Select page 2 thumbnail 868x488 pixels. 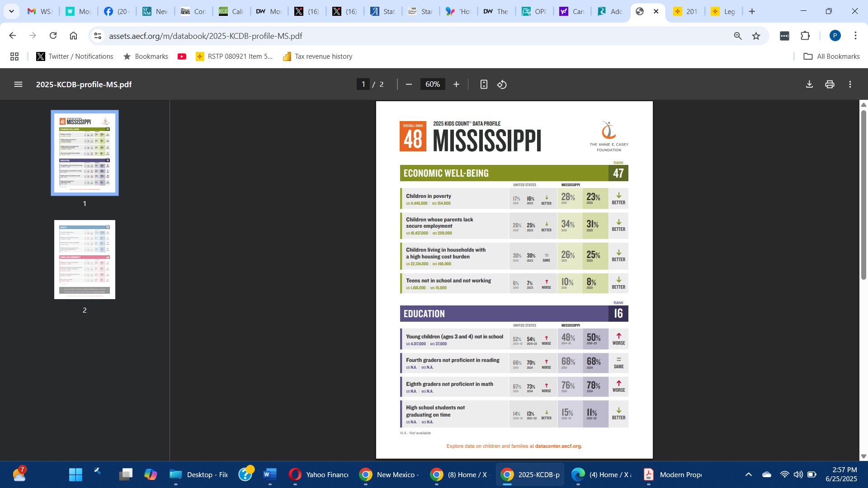[85, 259]
